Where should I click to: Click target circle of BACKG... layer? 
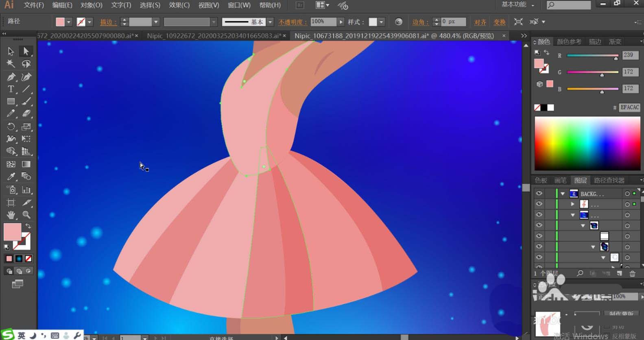coord(627,194)
